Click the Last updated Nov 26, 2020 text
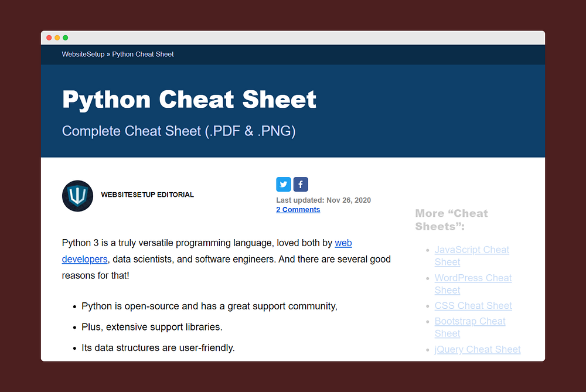 point(323,200)
